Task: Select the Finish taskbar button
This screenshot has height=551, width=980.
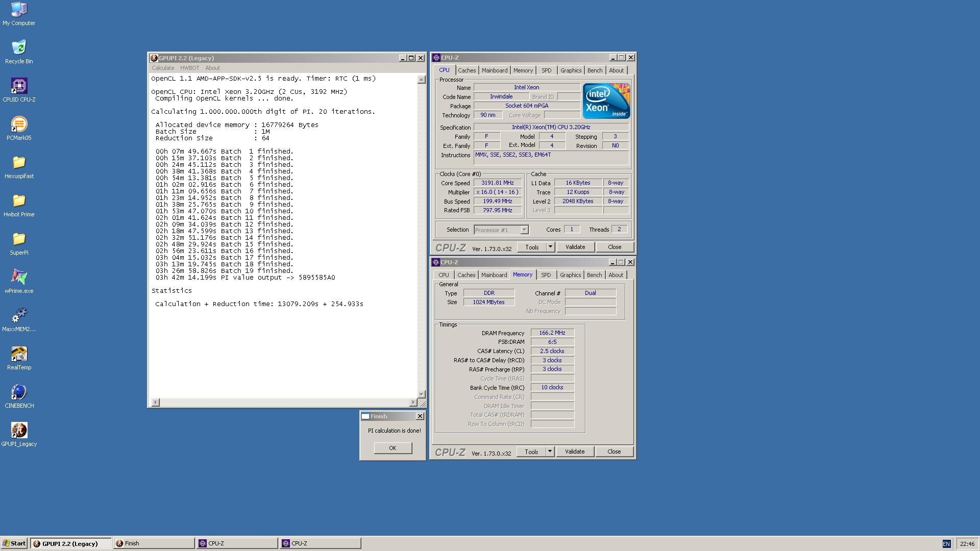Action: (154, 543)
